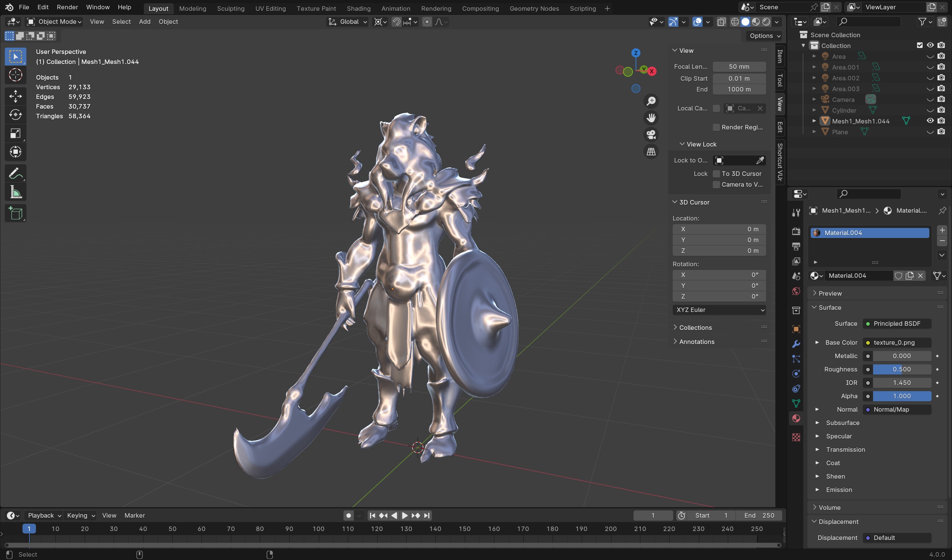Screen dimensions: 952x560
Task: Open the Item sidebar tab
Action: 780,56
